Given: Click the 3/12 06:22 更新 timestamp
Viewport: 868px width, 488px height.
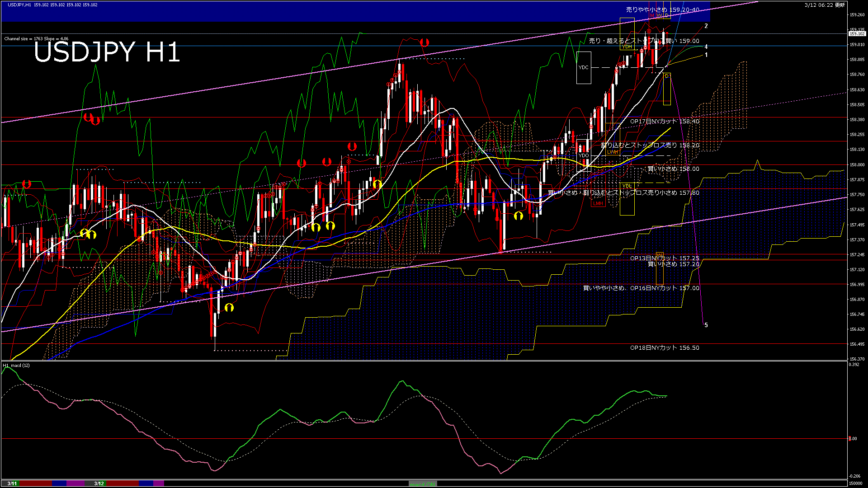Looking at the screenshot, I should tap(825, 5).
